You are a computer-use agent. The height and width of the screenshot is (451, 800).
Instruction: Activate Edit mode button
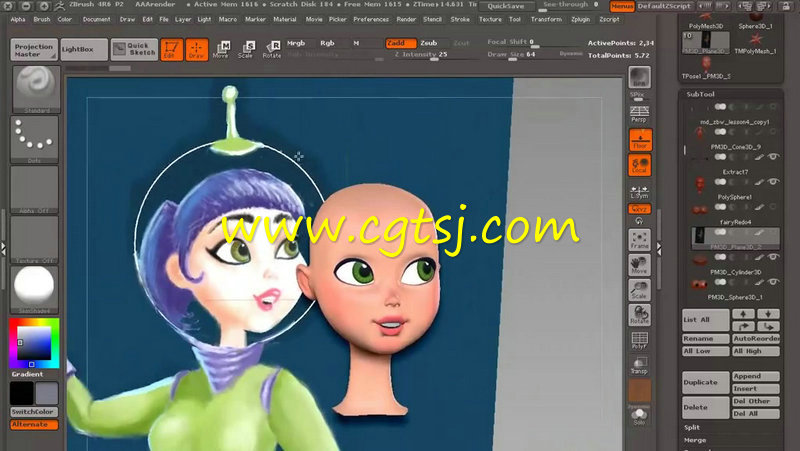(171, 49)
